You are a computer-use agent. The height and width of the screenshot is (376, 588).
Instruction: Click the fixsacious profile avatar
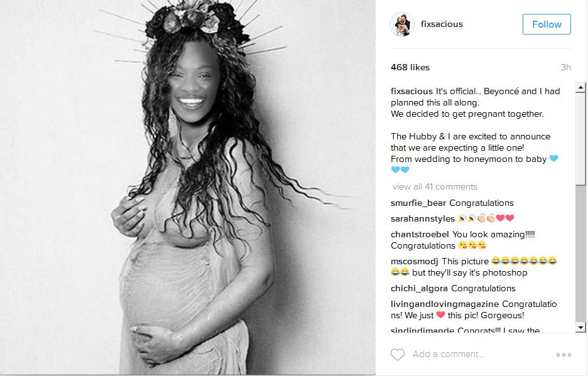[402, 24]
